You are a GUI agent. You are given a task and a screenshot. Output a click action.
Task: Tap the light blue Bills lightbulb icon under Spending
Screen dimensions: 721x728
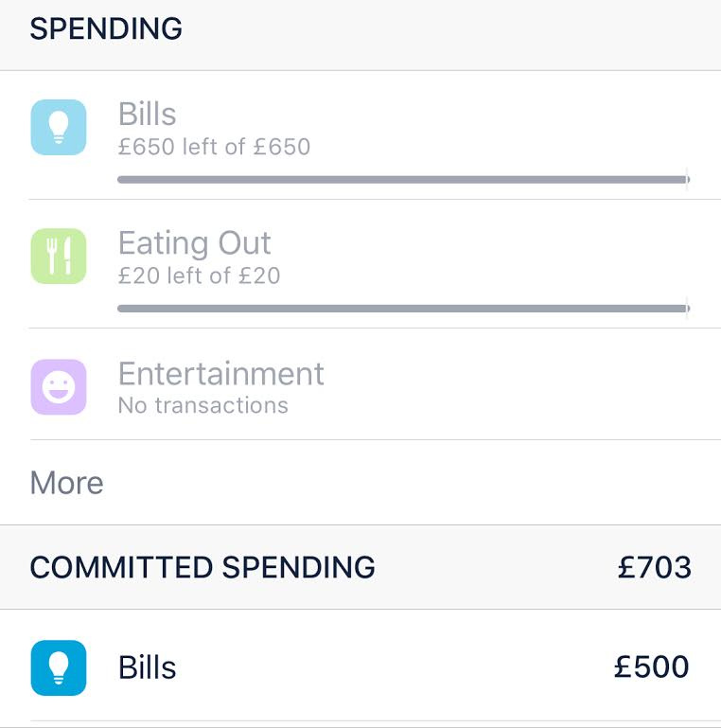tap(58, 128)
